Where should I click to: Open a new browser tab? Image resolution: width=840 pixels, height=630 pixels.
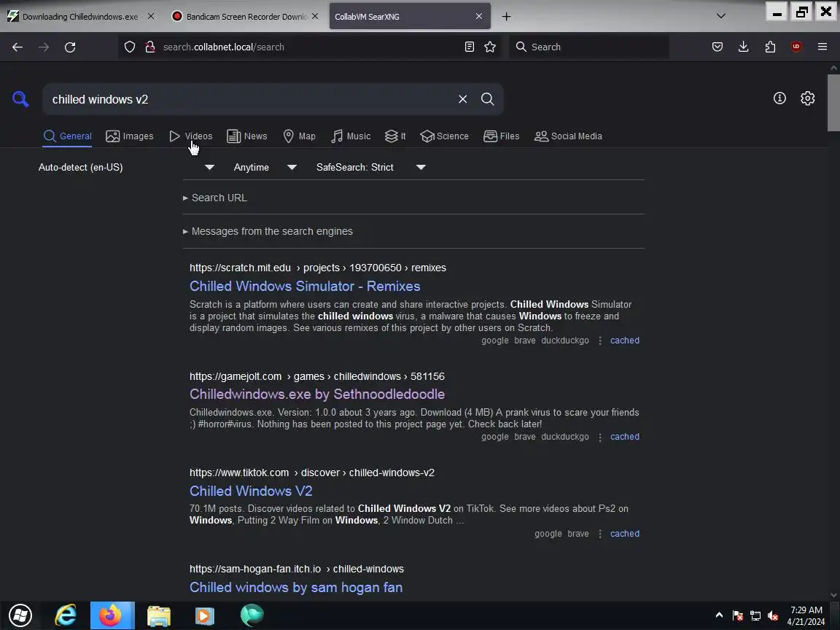click(506, 17)
